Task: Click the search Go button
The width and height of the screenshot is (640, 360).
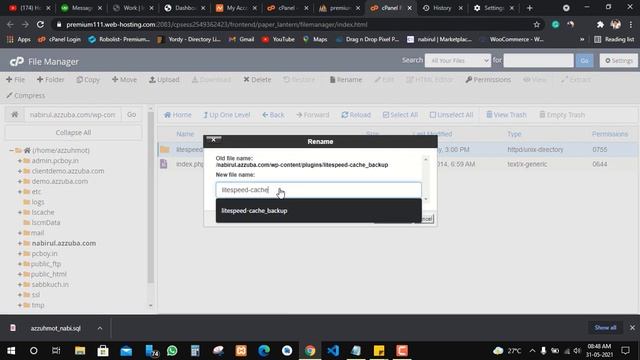Action: tap(584, 61)
